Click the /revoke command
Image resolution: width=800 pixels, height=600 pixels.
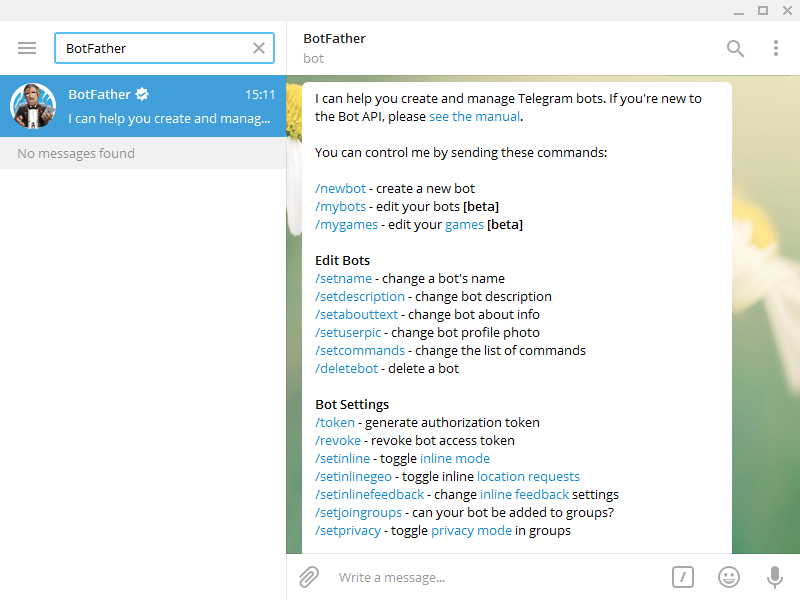click(338, 440)
